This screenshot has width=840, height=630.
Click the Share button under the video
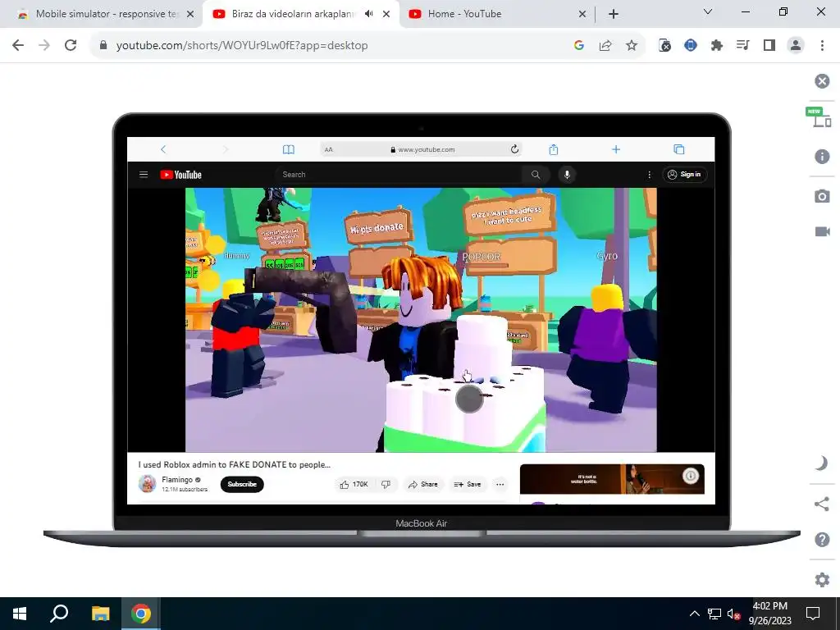click(x=422, y=484)
